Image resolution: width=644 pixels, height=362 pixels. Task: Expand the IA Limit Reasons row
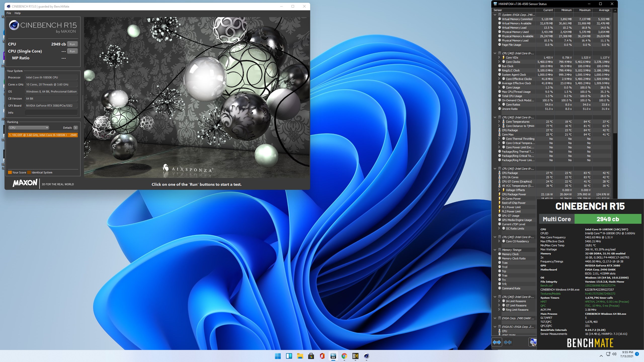click(x=499, y=301)
